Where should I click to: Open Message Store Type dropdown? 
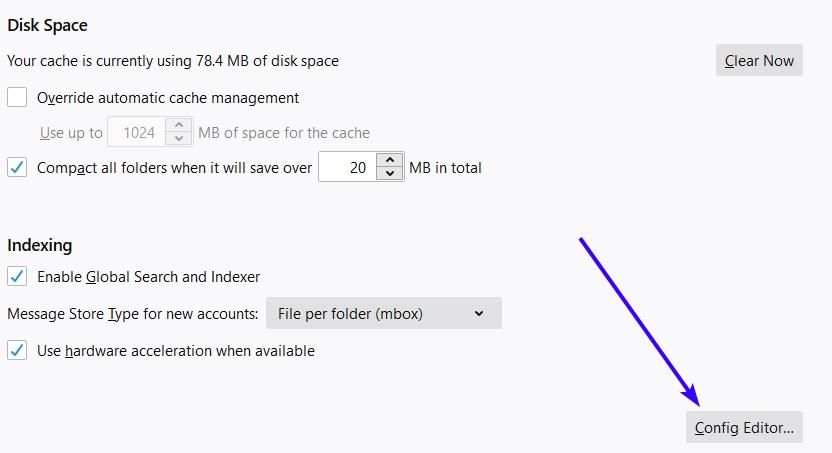point(384,313)
